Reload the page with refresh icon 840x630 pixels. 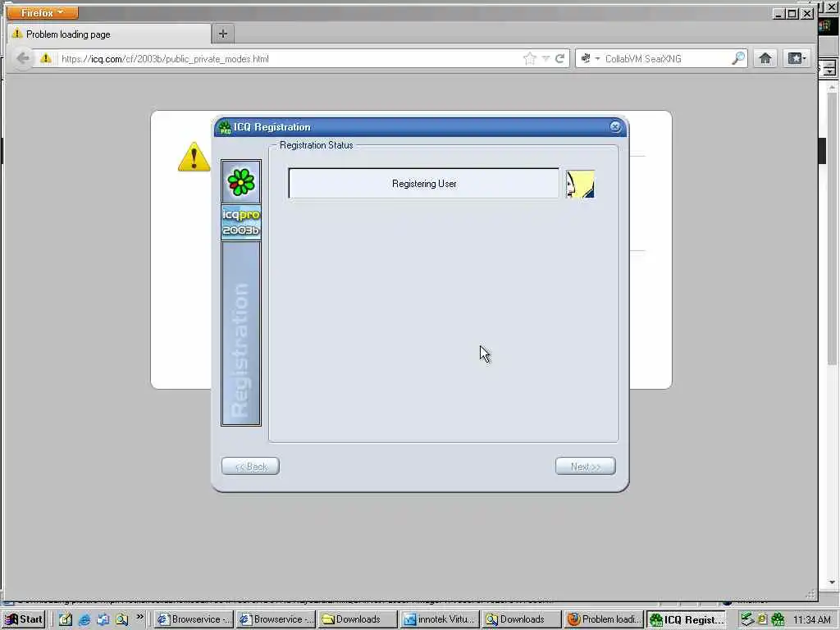559,58
